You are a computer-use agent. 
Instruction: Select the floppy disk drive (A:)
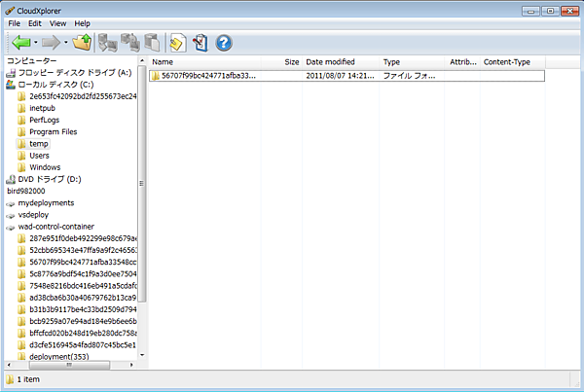(x=69, y=73)
